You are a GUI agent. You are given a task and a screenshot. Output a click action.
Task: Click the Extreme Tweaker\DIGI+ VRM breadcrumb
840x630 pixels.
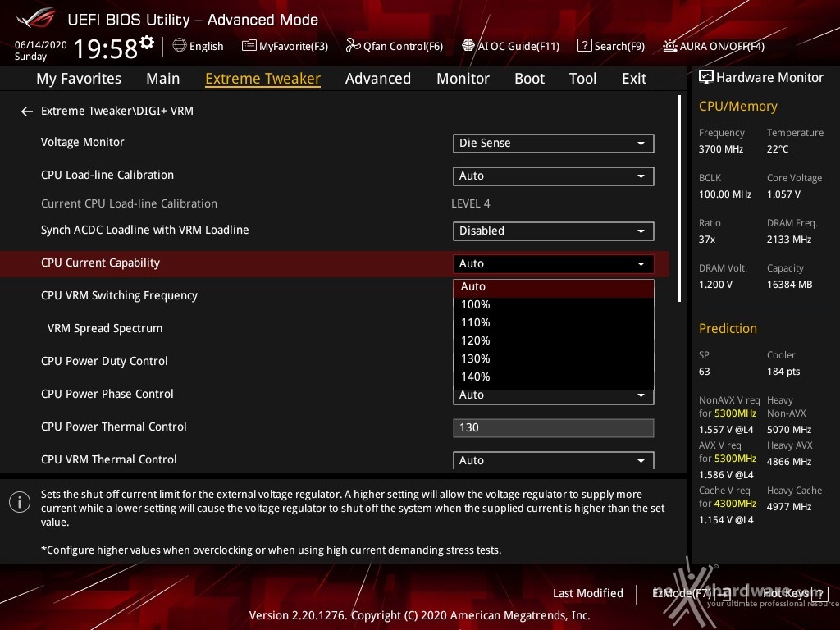coord(117,112)
